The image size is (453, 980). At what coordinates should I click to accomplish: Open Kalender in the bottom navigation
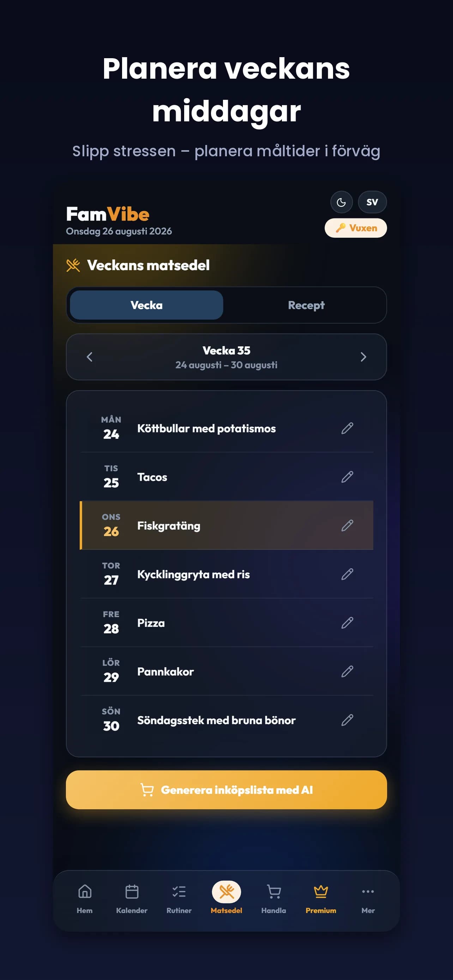tap(132, 899)
